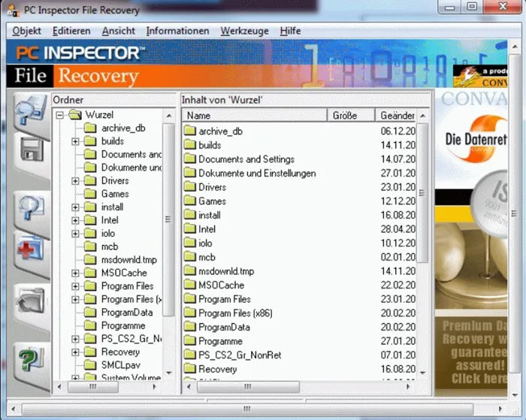526x420 pixels.
Task: Select ProgramData in the content list
Action: click(x=224, y=327)
